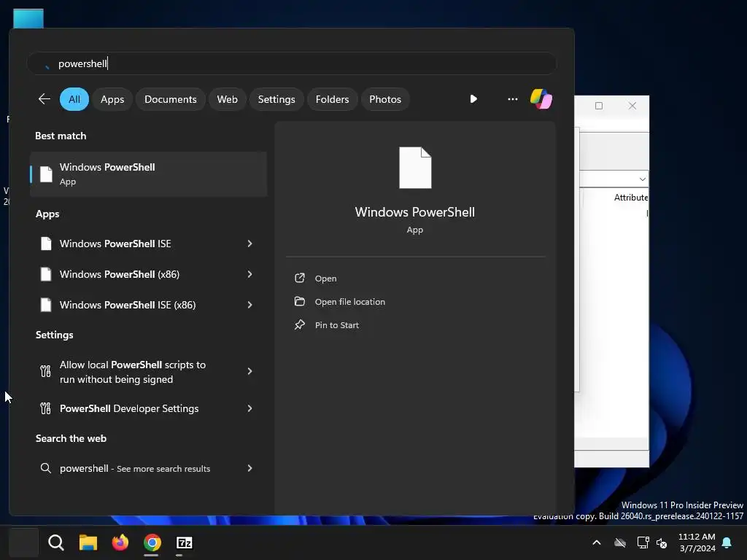Open notifications bell in the taskbar
The height and width of the screenshot is (560, 747).
(x=727, y=542)
